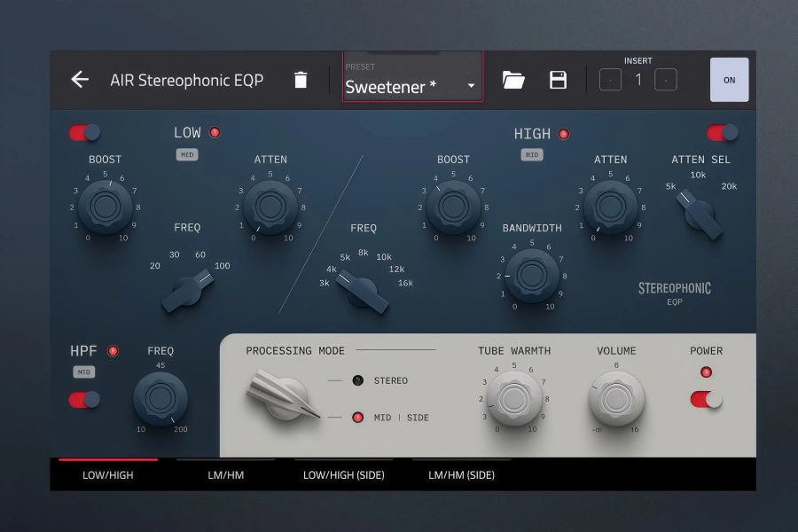Click the HIGH band MID button
This screenshot has height=532, width=798.
point(532,155)
